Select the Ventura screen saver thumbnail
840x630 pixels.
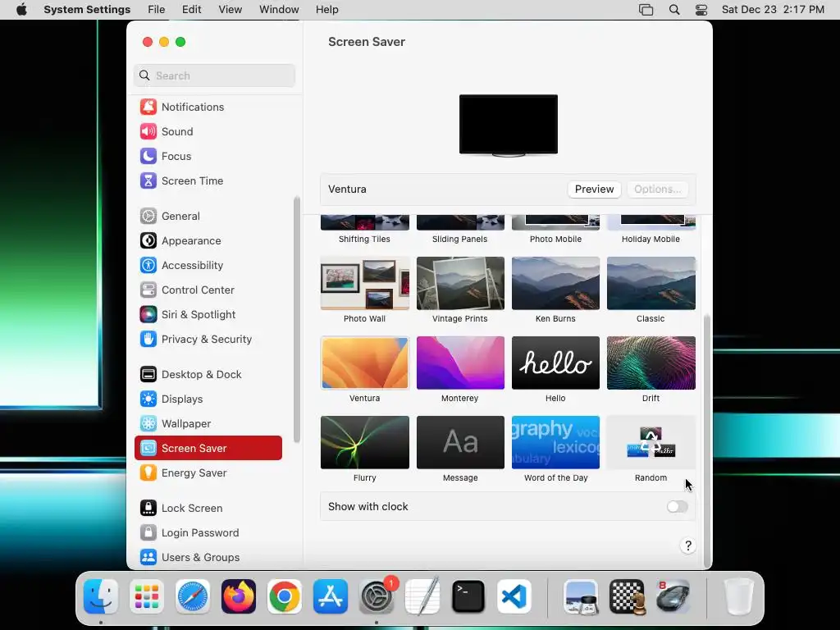(x=365, y=363)
